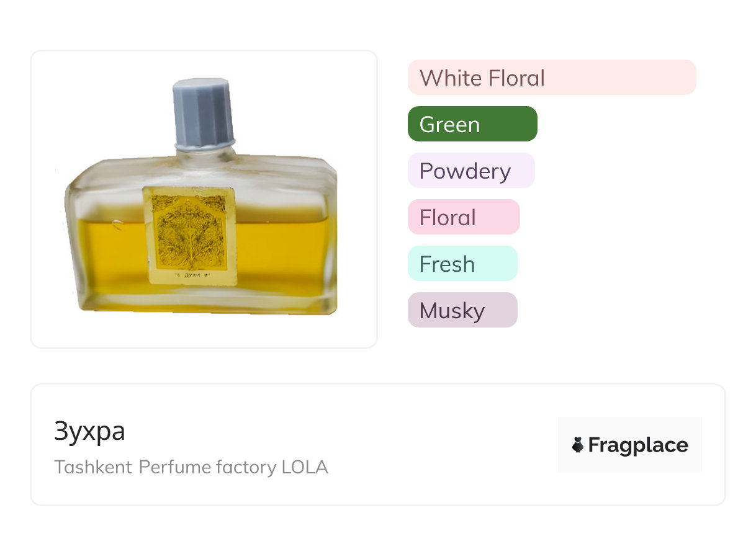
Task: Select the White Floral accord tag
Action: (x=551, y=78)
